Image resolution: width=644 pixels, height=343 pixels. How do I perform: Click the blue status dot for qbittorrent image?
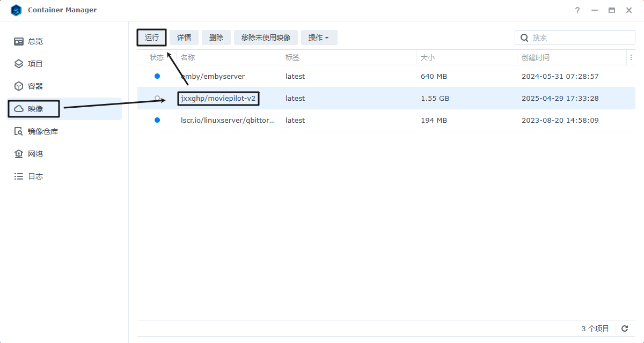click(x=157, y=120)
